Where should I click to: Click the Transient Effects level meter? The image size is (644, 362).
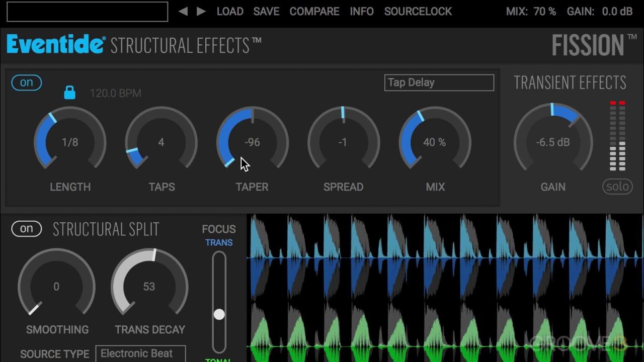(618, 136)
